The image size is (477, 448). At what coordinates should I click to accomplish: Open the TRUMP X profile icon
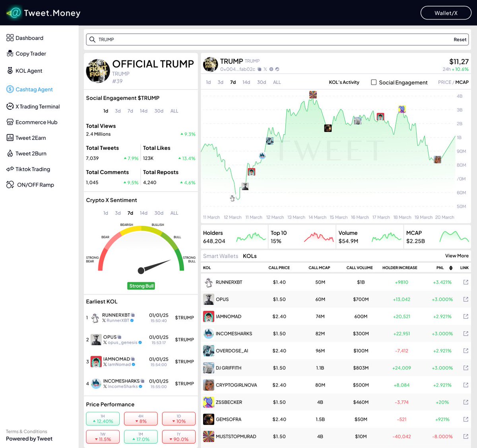point(265,69)
